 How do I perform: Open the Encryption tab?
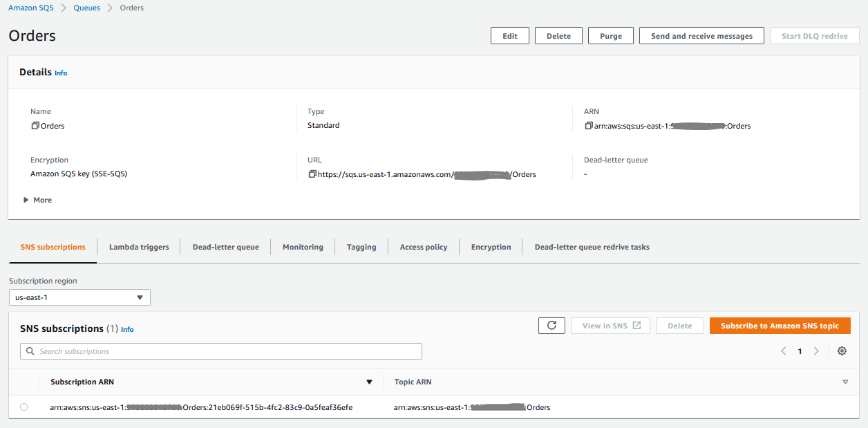491,247
